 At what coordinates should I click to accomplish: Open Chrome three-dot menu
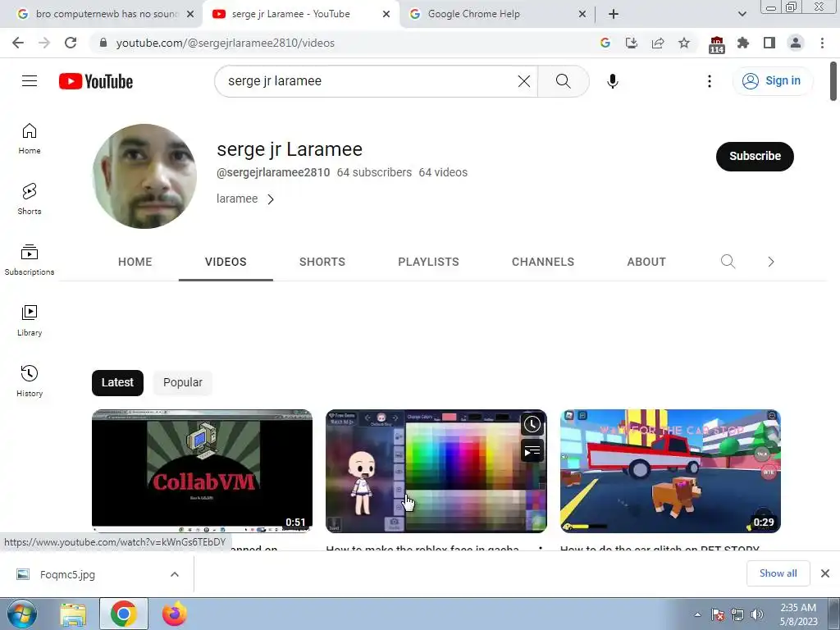point(822,43)
